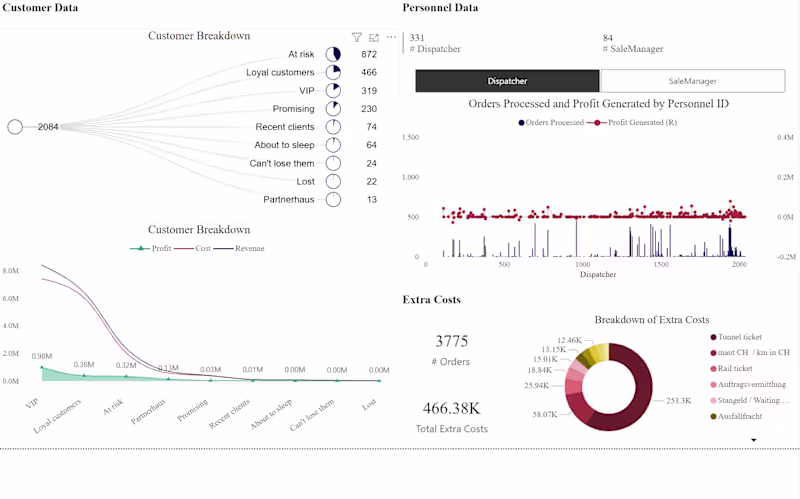Click the At risk value 872

[x=369, y=54]
